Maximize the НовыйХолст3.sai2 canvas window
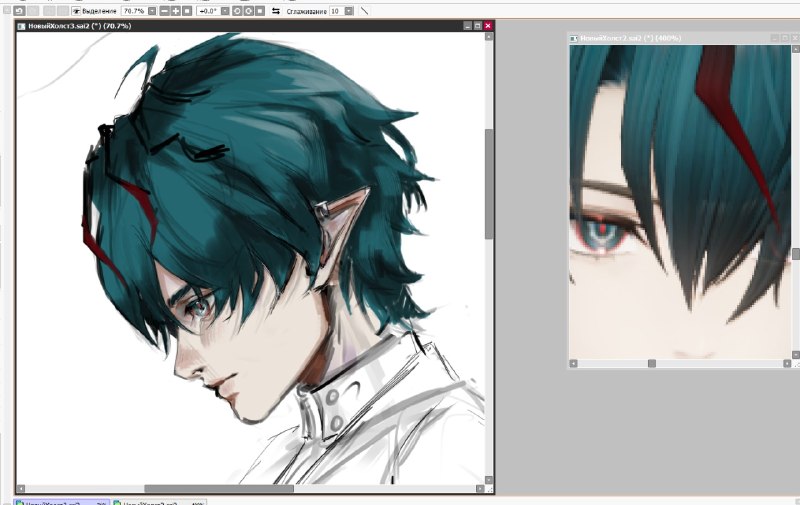Image resolution: width=800 pixels, height=505 pixels. [x=478, y=26]
